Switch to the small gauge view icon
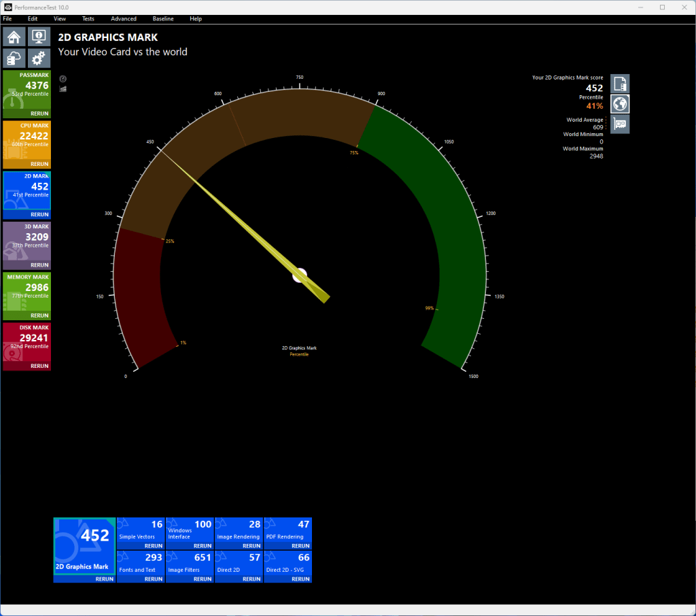The width and height of the screenshot is (696, 616). pyautogui.click(x=63, y=79)
